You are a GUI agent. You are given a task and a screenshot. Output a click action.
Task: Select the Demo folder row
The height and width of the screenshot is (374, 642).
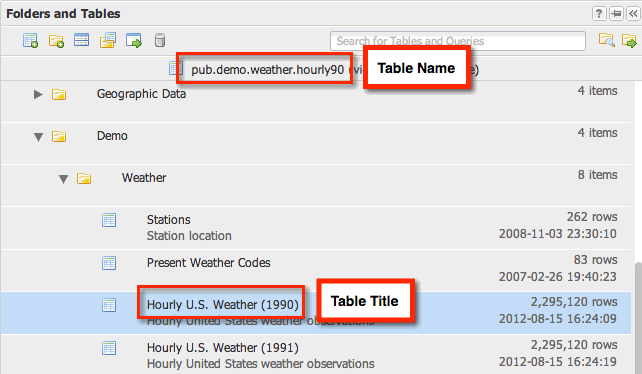tap(315, 143)
